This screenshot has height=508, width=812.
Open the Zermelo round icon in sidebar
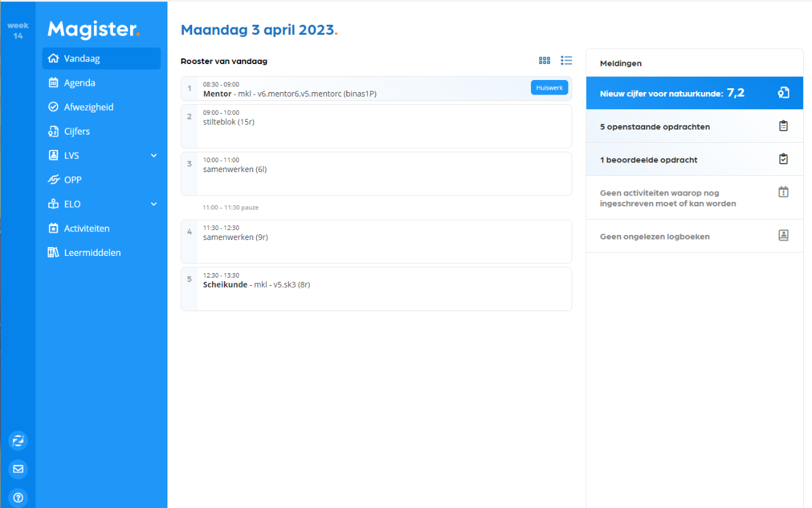tap(18, 441)
